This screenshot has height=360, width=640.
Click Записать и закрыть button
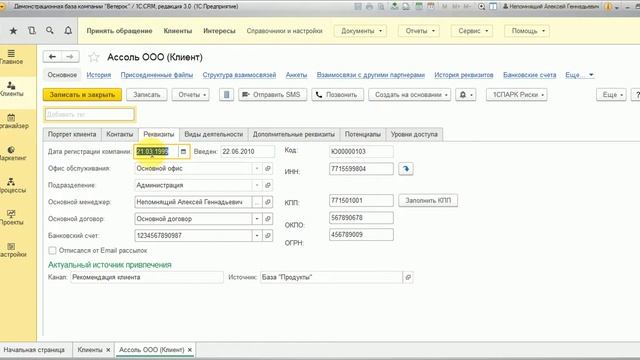point(82,95)
